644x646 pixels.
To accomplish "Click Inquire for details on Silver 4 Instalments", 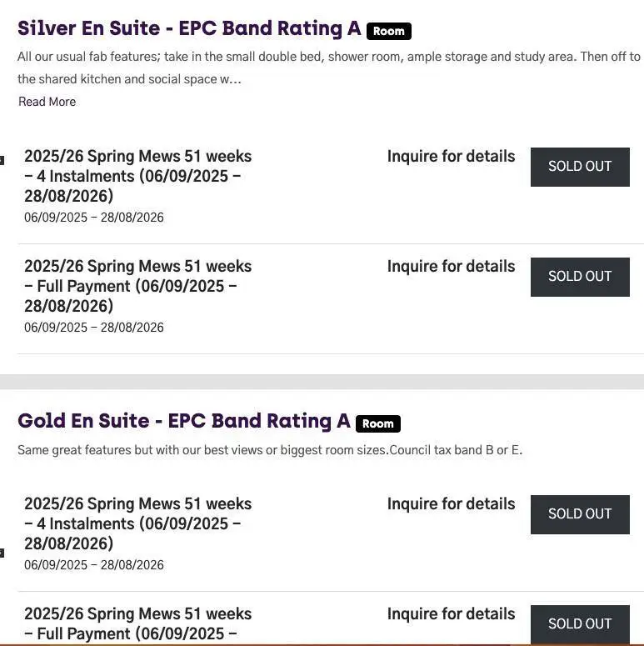I will click(x=451, y=157).
